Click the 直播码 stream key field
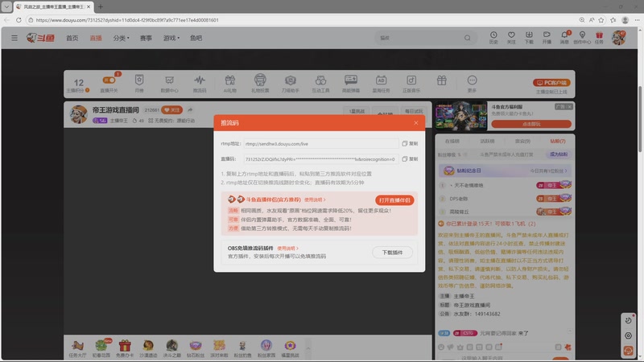Image resolution: width=644 pixels, height=362 pixels. coord(320,158)
